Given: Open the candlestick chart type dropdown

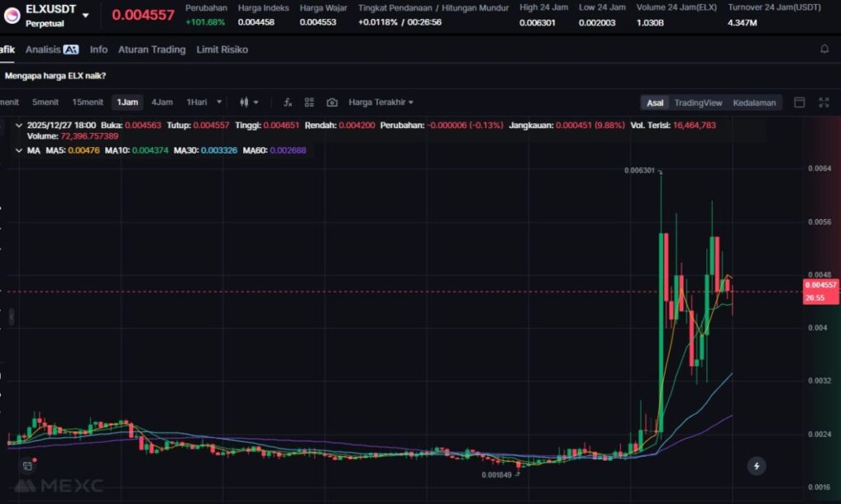Looking at the screenshot, I should (x=248, y=103).
